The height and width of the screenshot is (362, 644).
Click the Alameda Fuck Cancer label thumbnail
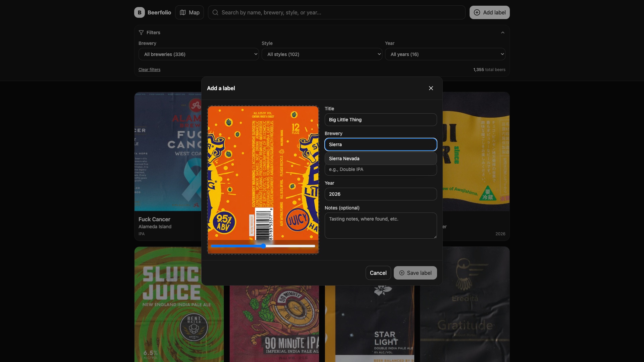pos(168,152)
